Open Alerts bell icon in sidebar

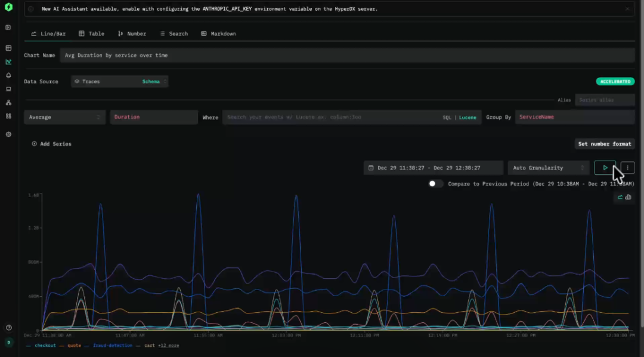[x=8, y=76]
